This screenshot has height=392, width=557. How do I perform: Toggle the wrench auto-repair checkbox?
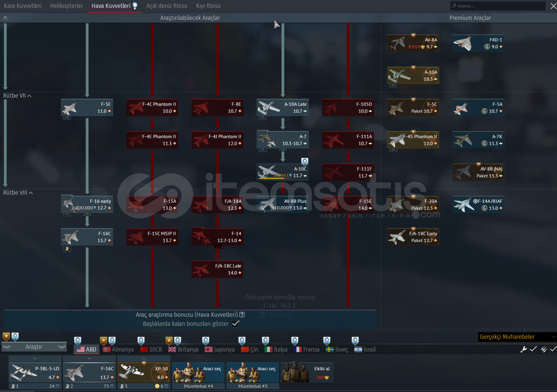coord(533,349)
